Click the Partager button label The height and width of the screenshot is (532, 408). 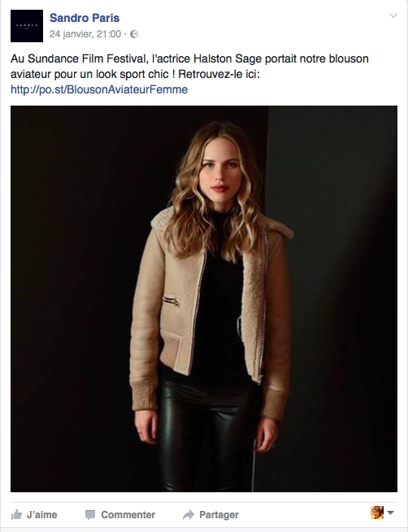[x=219, y=515]
